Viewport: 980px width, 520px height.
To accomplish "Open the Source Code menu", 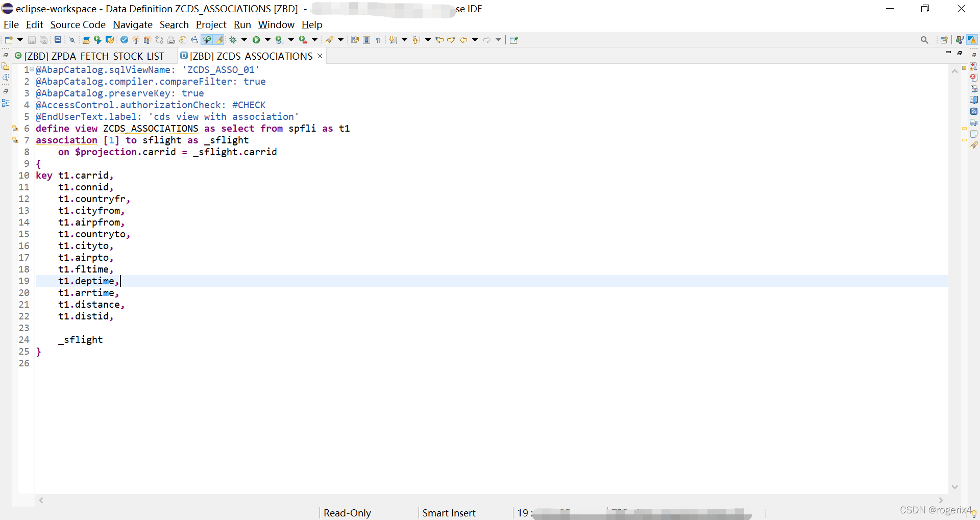I will click(78, 24).
